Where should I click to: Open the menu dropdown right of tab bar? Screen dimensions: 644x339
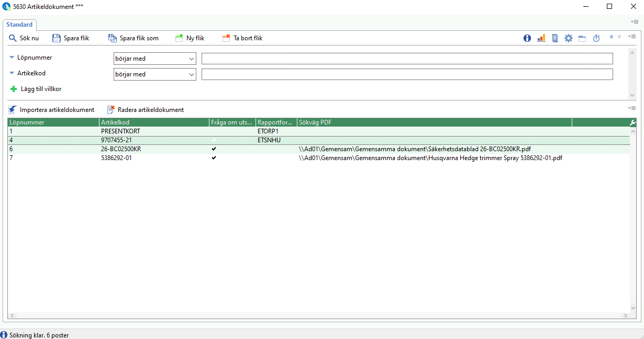click(634, 21)
